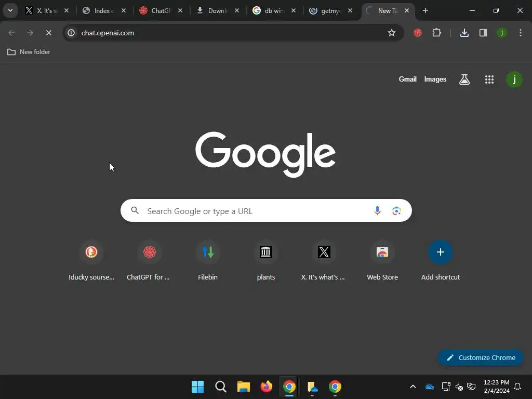
Task: Start voice search with microphone icon
Action: click(377, 211)
